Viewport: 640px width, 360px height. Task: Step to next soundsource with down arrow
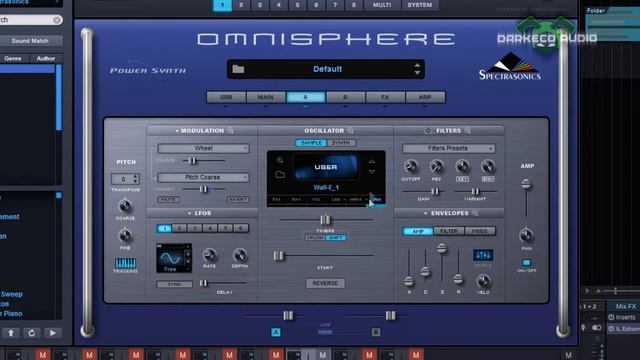371,172
